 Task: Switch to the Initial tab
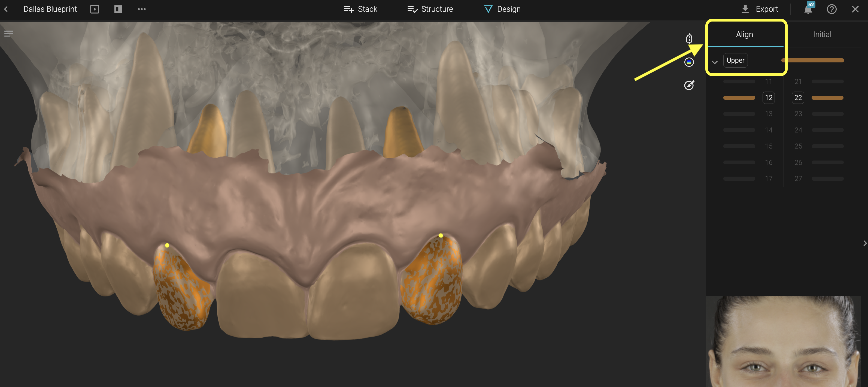[822, 34]
